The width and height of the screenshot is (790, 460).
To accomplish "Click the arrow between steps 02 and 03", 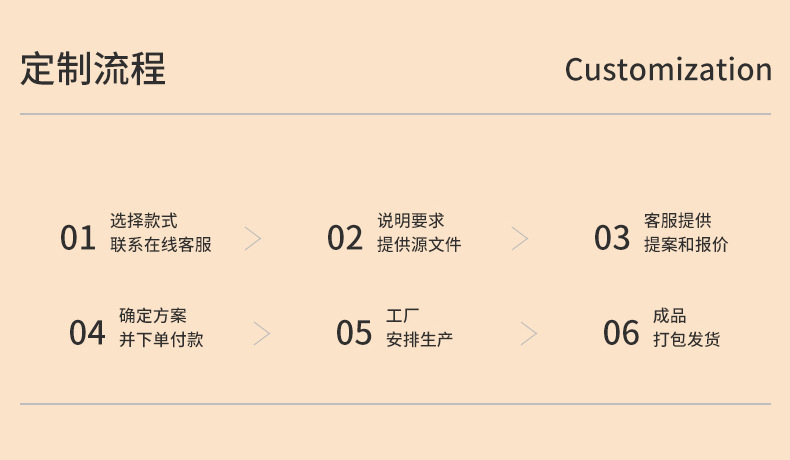I will 520,238.
